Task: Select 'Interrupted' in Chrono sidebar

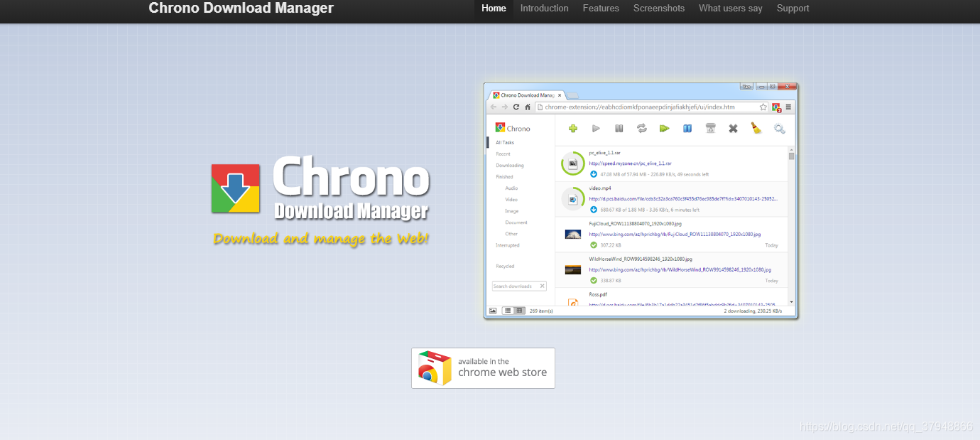Action: (x=508, y=245)
